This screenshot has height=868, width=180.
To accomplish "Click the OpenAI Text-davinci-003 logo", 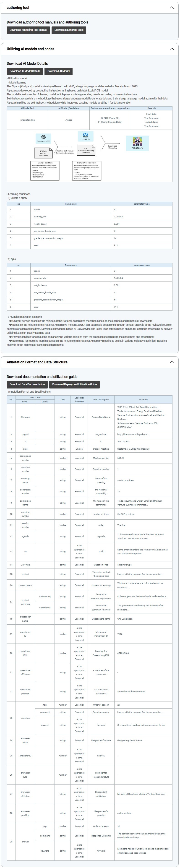I will (43, 138).
